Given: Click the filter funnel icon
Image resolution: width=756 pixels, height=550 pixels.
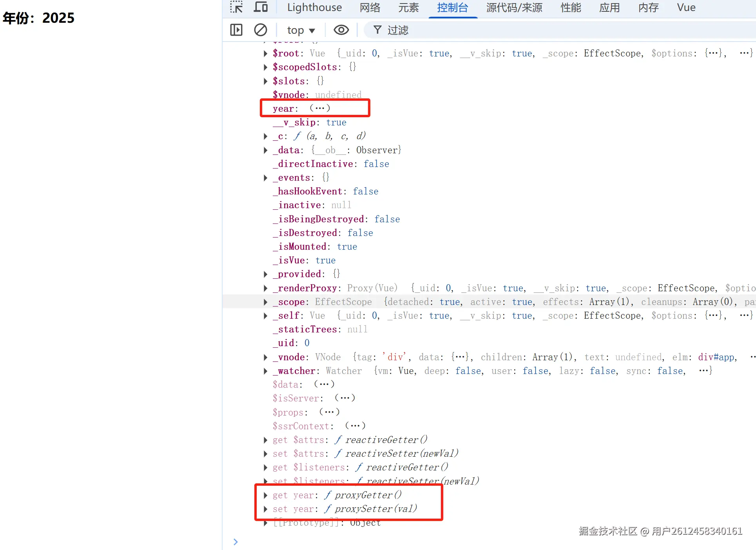Looking at the screenshot, I should tap(377, 30).
